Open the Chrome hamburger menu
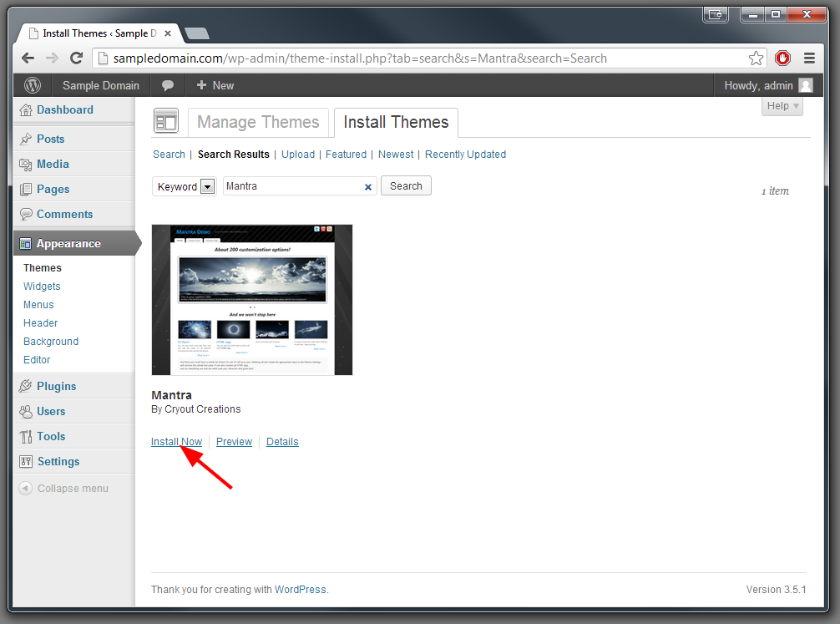Viewport: 840px width, 624px height. tap(809, 58)
